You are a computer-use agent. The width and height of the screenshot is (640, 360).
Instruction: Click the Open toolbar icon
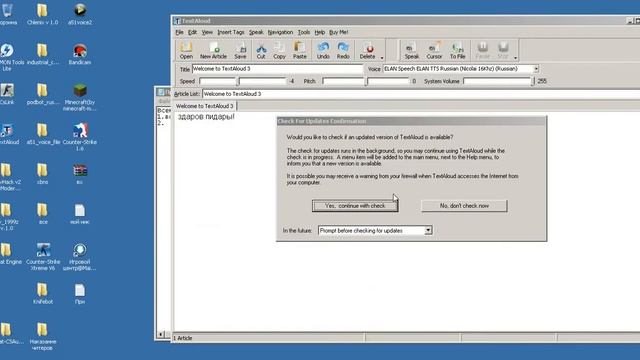tap(186, 51)
